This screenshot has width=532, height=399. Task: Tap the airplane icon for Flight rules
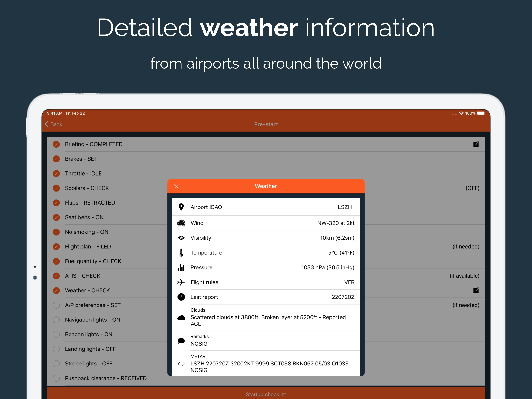click(x=181, y=282)
